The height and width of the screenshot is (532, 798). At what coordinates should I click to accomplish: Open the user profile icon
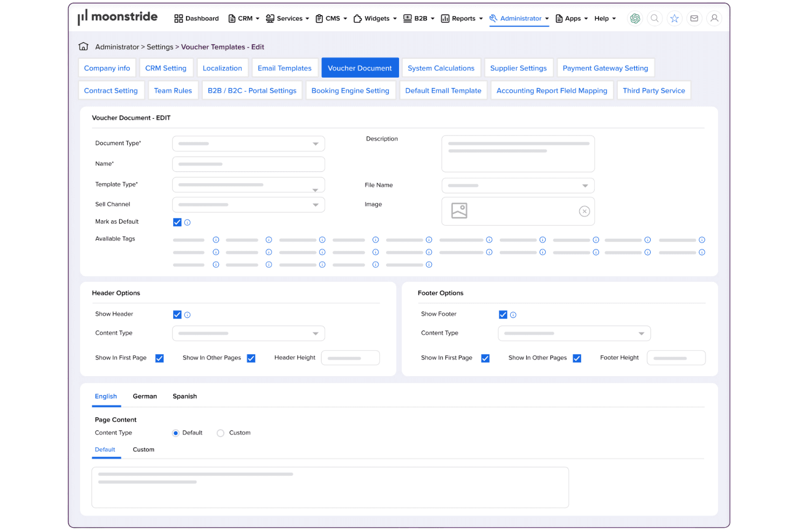(714, 18)
